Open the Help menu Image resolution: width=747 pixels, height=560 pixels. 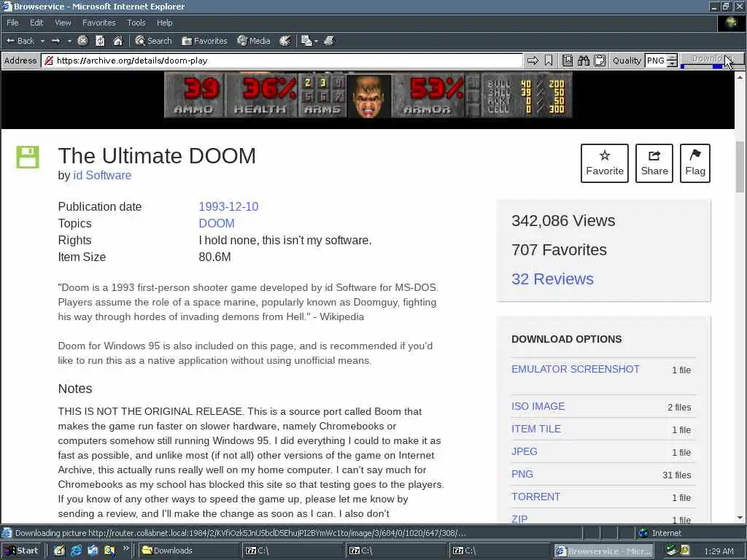click(x=164, y=23)
